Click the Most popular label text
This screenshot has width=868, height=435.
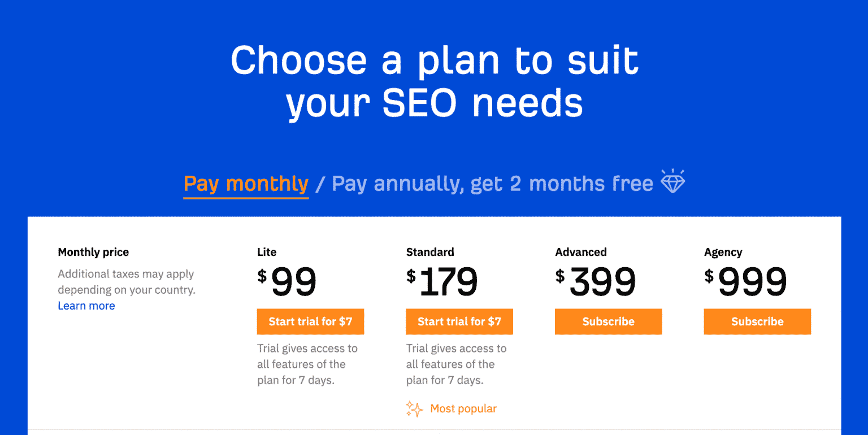pyautogui.click(x=463, y=408)
